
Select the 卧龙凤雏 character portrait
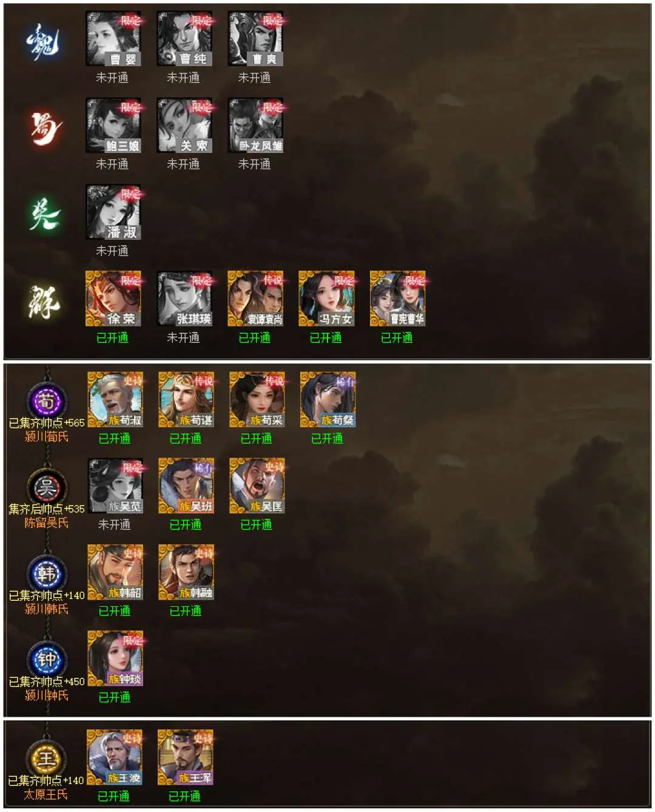[255, 125]
